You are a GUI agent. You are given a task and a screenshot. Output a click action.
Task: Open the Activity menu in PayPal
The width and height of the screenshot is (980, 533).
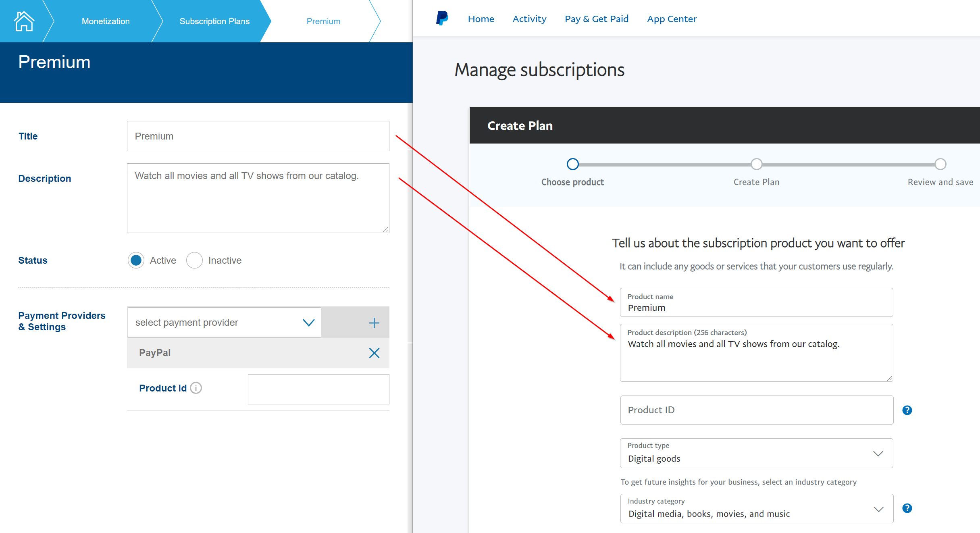coord(529,19)
